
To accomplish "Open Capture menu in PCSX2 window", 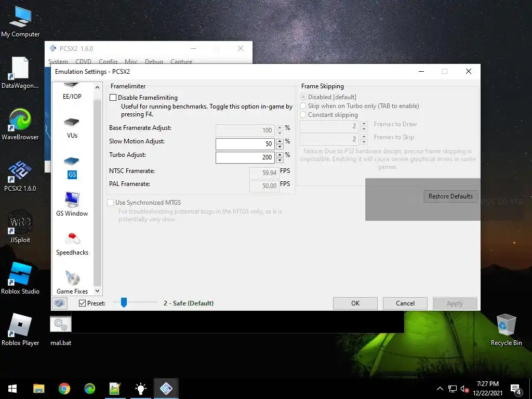I will pyautogui.click(x=181, y=61).
